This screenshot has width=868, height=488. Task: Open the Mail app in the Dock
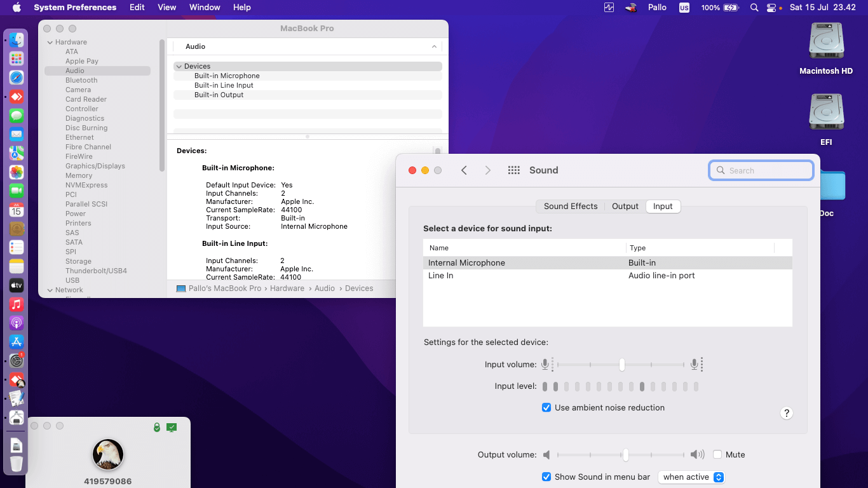tap(17, 134)
